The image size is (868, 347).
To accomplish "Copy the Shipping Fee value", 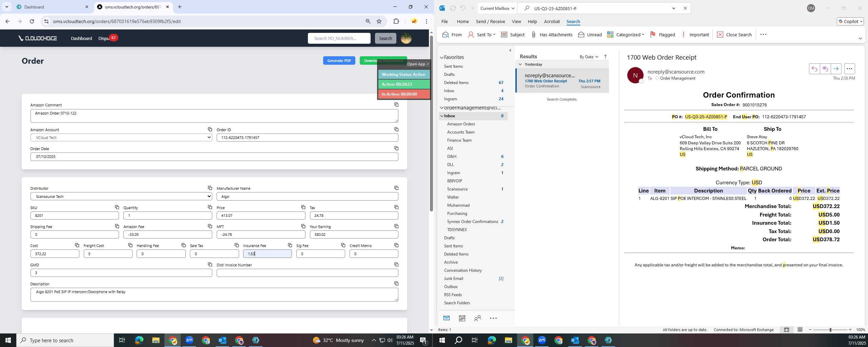I will [x=117, y=226].
